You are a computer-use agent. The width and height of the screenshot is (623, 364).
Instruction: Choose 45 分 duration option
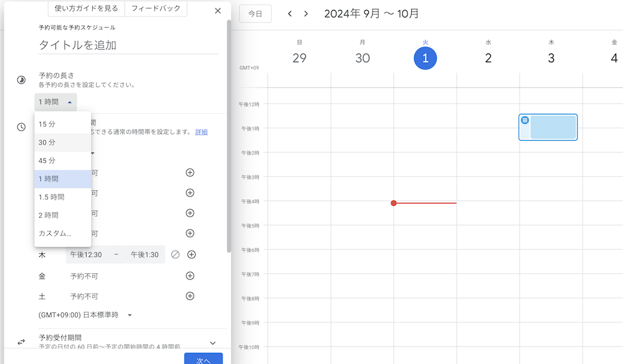(47, 161)
